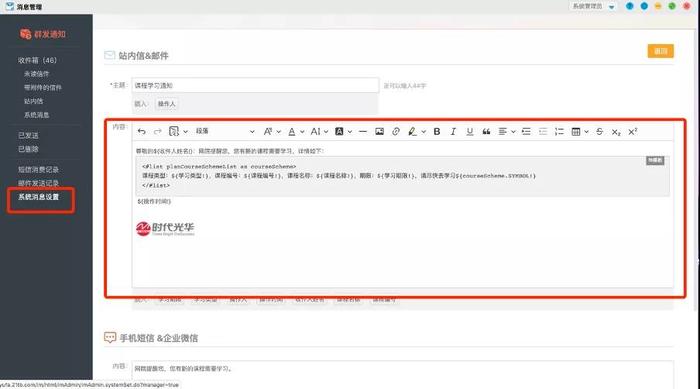Click the 时代光华 logo image in the editor
Image resolution: width=700 pixels, height=389 pixels.
click(x=165, y=228)
